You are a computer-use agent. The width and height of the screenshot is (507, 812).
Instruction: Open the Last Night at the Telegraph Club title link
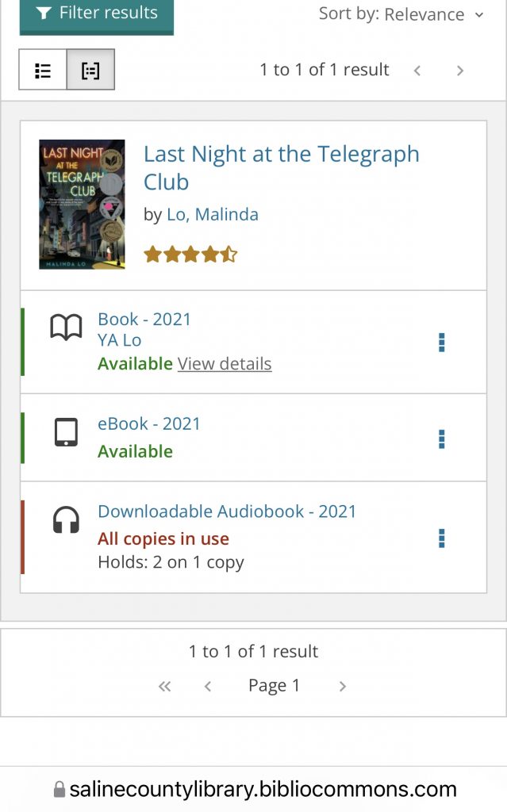pyautogui.click(x=281, y=167)
